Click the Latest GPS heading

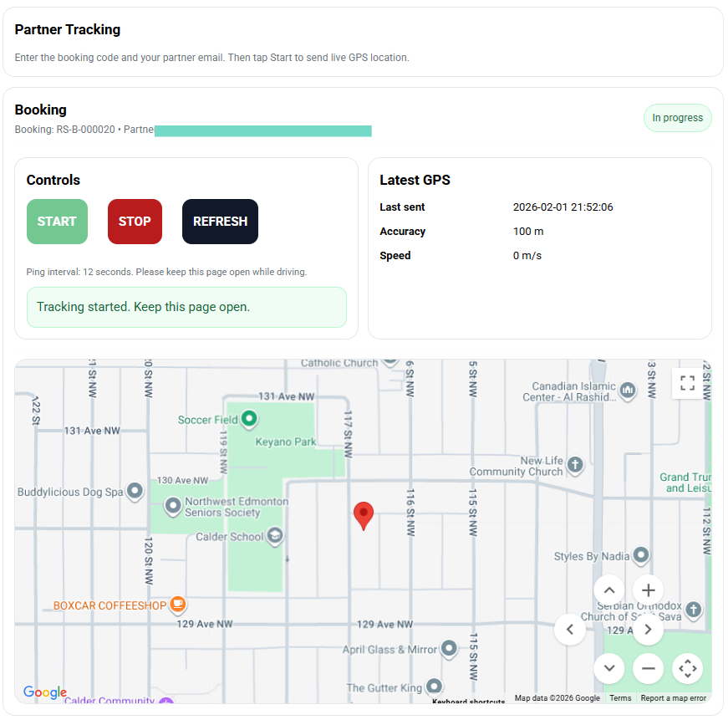(415, 181)
